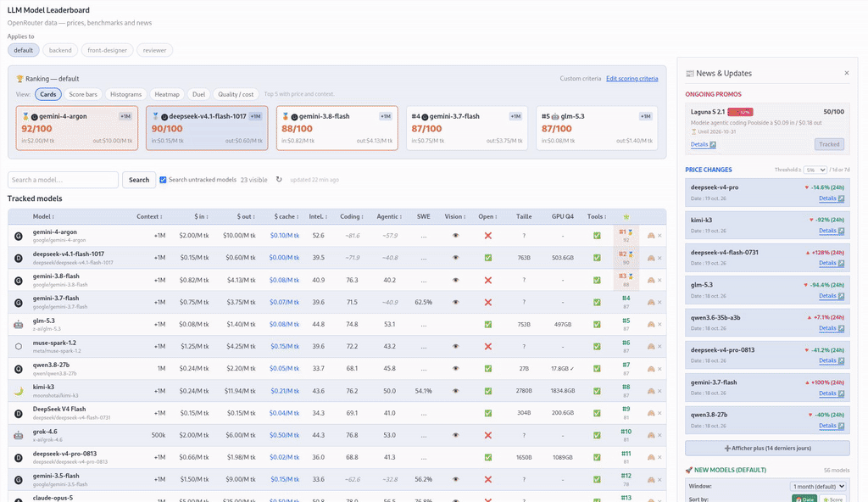Image resolution: width=868 pixels, height=502 pixels.
Task: Sort table by Model column header
Action: pyautogui.click(x=43, y=216)
